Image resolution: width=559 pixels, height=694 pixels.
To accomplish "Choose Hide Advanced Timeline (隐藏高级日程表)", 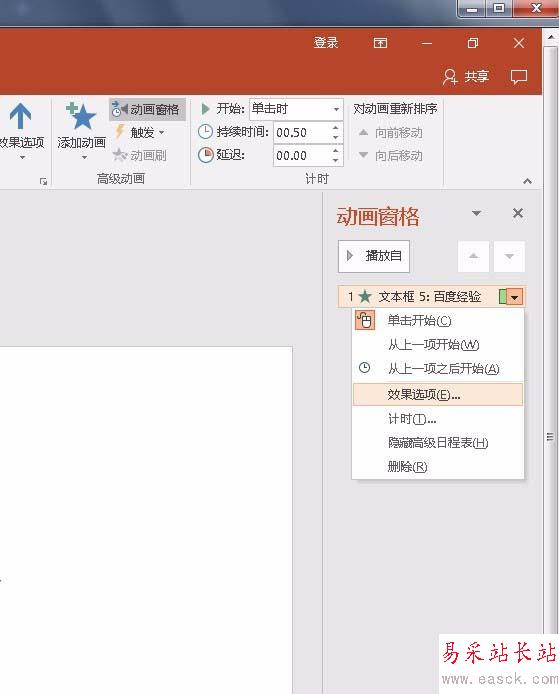I will click(x=437, y=443).
